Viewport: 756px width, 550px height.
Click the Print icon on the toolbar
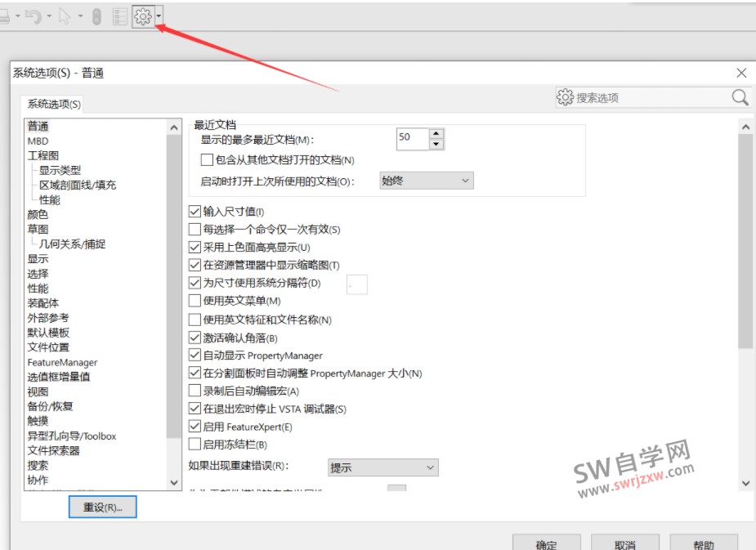(7, 16)
